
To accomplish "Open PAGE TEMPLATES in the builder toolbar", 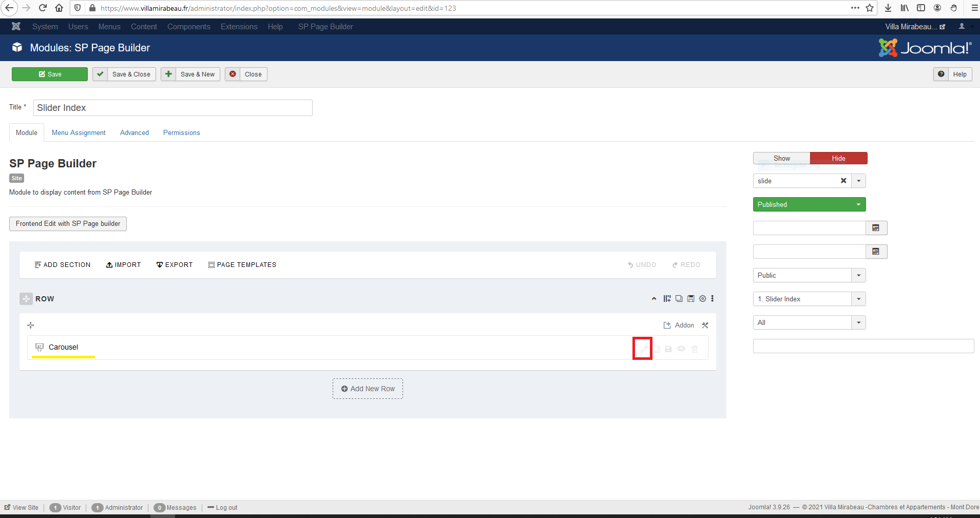I will [x=242, y=265].
